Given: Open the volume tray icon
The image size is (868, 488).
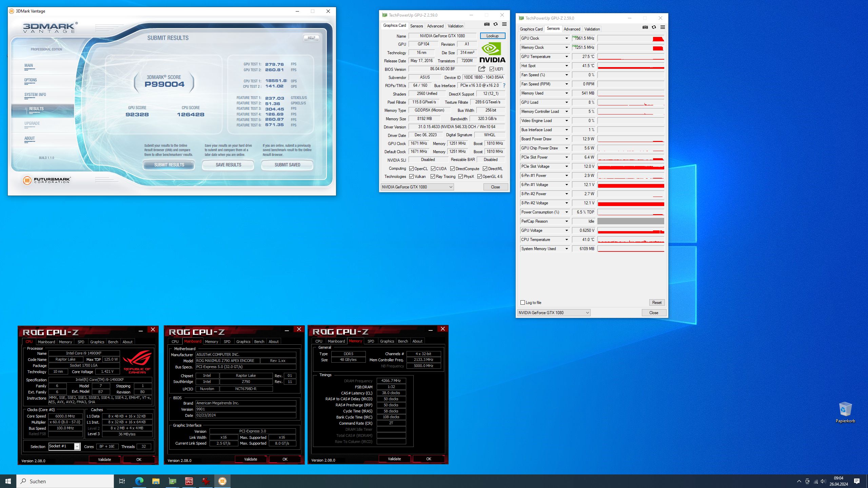Looking at the screenshot, I should coord(823,481).
